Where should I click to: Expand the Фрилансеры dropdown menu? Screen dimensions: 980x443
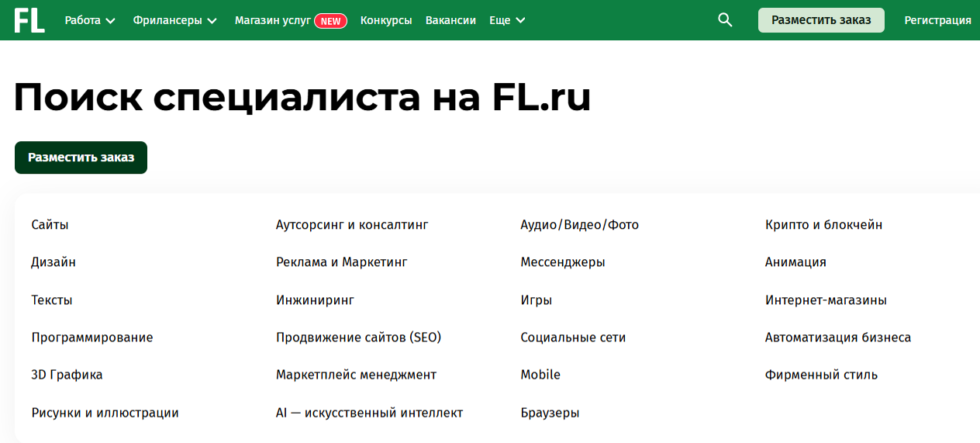pyautogui.click(x=175, y=21)
